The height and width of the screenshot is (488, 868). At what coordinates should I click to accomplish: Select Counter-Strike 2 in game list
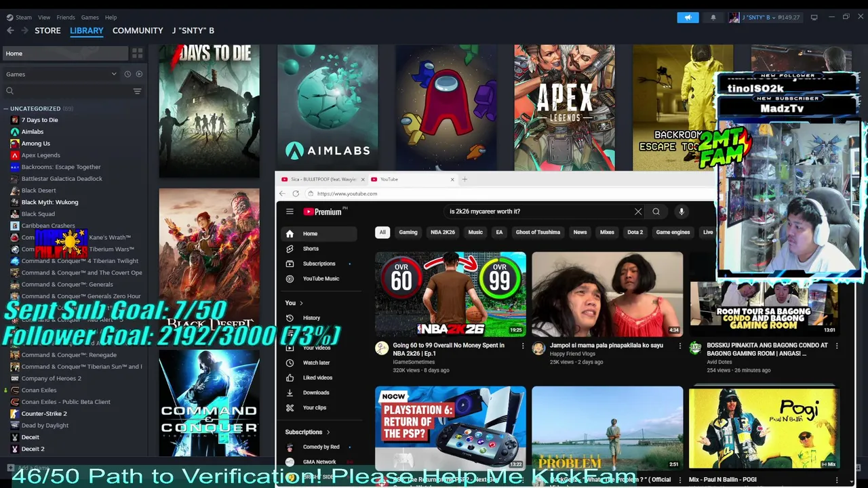click(44, 413)
